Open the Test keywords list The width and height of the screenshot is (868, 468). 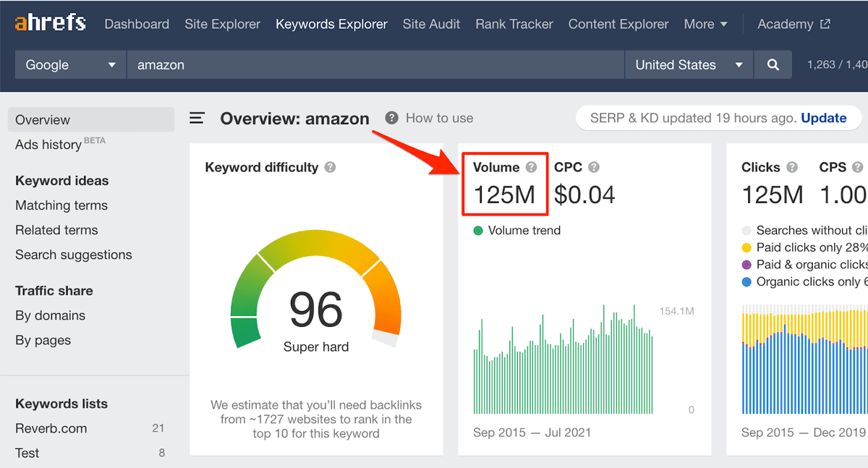(27, 453)
